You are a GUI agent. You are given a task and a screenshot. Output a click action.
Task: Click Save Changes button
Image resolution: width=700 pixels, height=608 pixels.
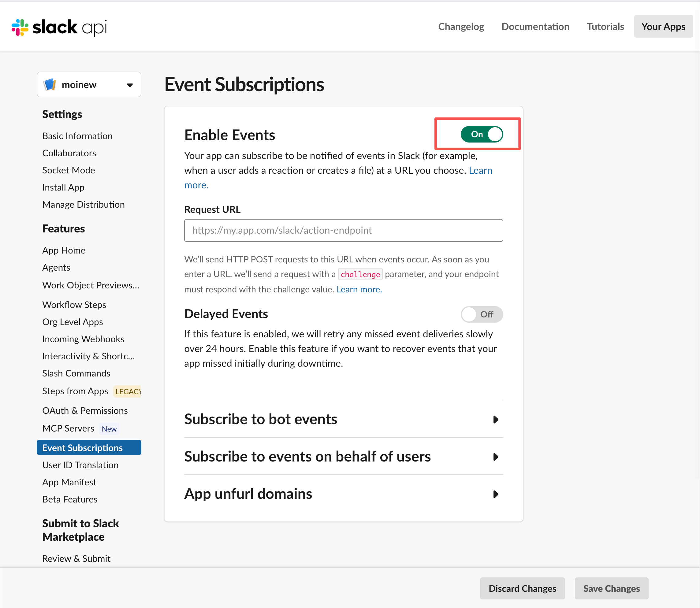click(611, 588)
